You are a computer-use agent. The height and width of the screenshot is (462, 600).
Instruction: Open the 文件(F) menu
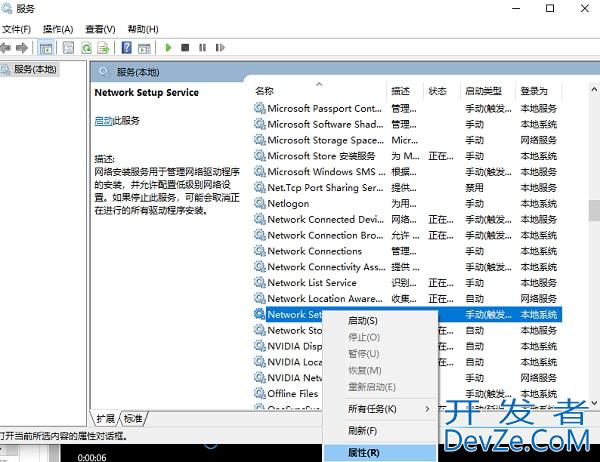tap(16, 29)
